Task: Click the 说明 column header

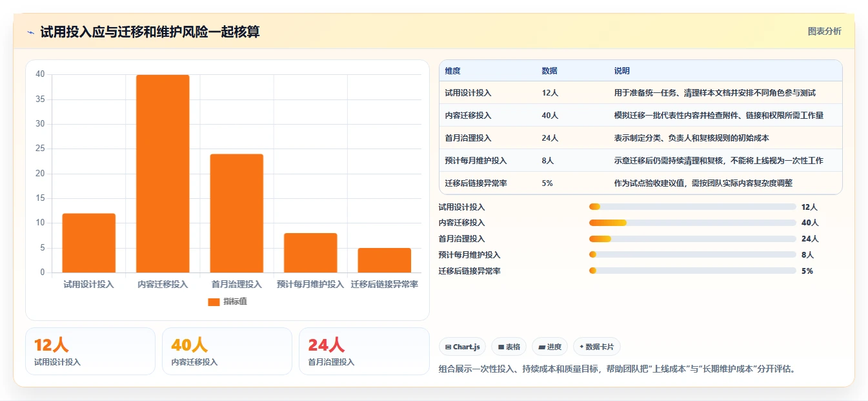Action: [x=621, y=71]
